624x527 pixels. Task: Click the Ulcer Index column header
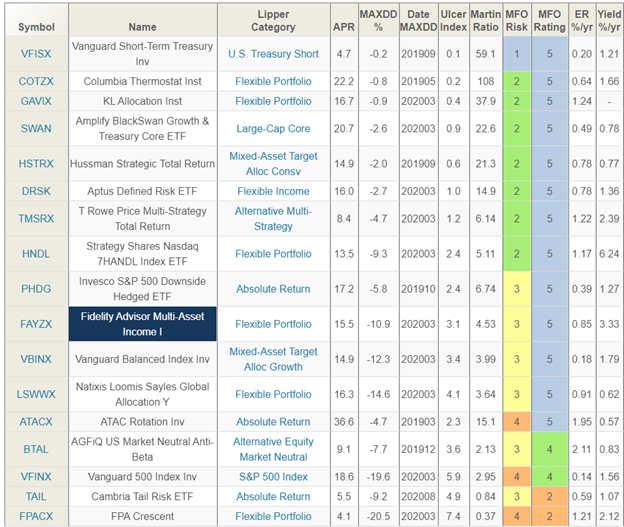pos(454,20)
